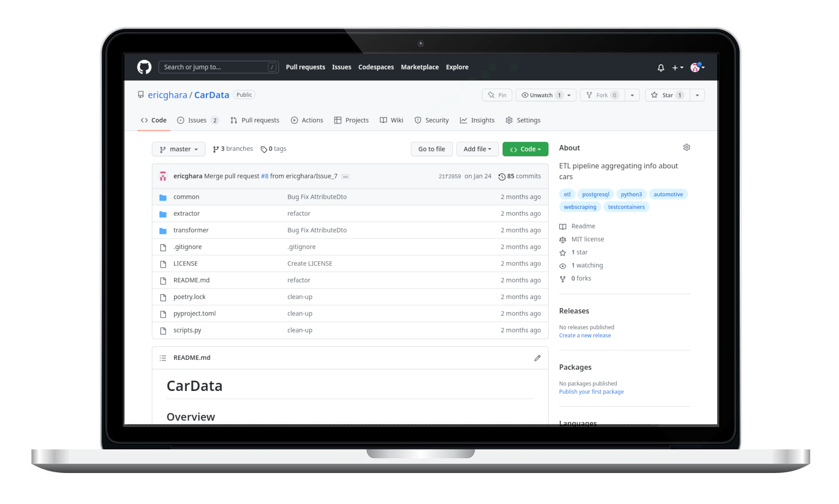This screenshot has width=839, height=504.
Task: Switch to the Issues tab
Action: [x=198, y=120]
